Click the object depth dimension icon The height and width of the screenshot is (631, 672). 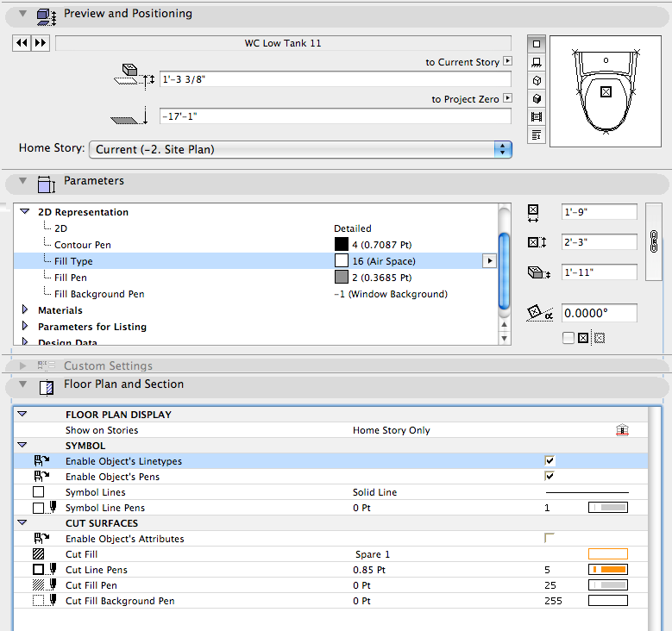pos(537,242)
